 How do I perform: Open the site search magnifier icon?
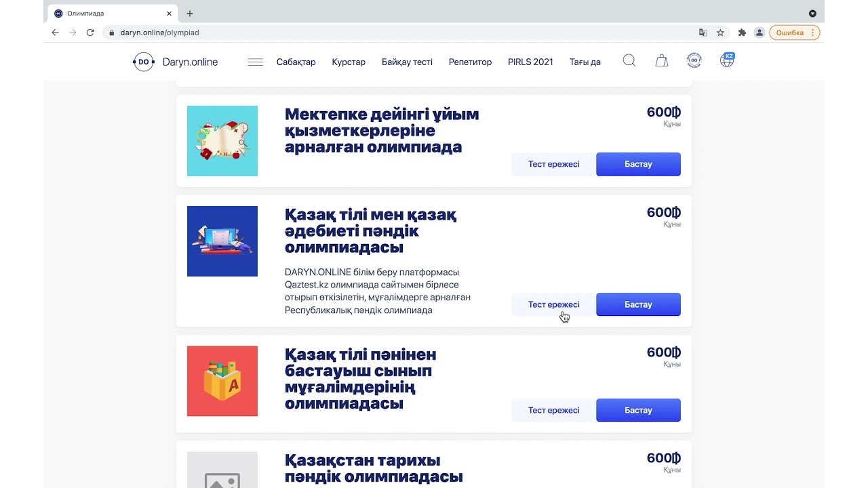(629, 61)
